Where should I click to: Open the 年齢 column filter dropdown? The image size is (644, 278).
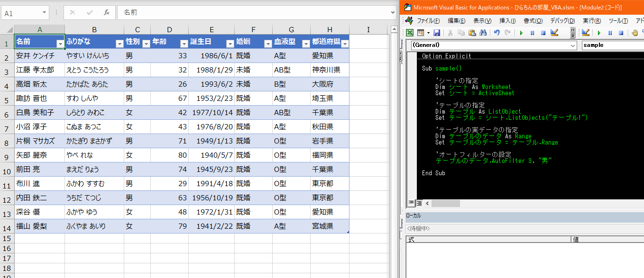184,44
